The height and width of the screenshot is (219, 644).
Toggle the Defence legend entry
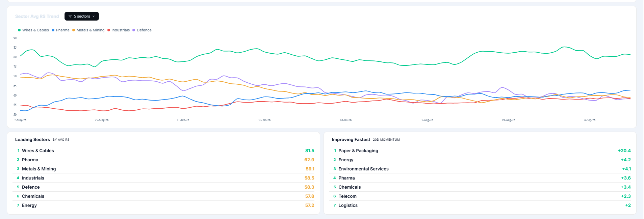[x=142, y=30]
